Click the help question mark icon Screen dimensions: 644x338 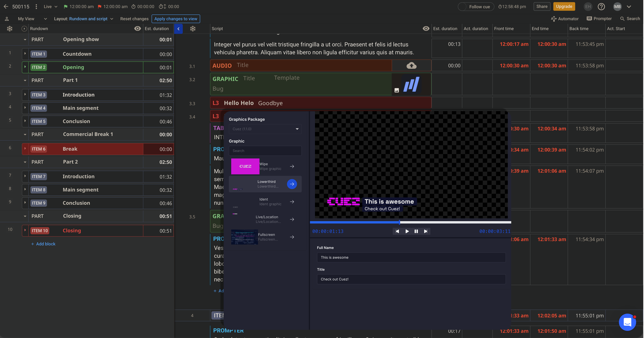pyautogui.click(x=601, y=6)
